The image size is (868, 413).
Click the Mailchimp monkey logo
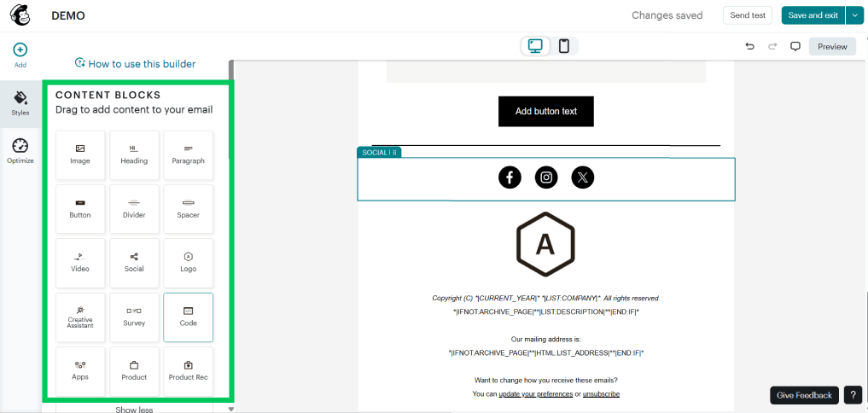(x=20, y=15)
